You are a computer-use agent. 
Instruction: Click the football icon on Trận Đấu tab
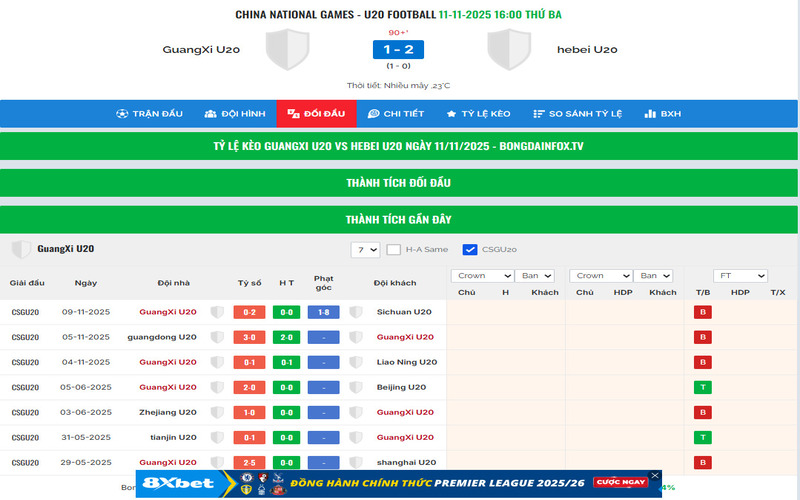click(122, 114)
